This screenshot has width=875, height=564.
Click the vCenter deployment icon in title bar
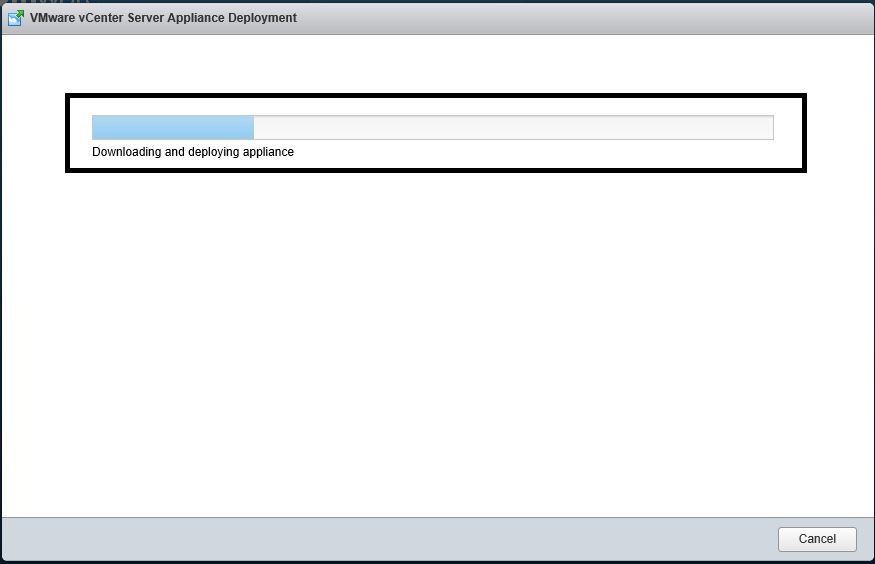pos(16,18)
